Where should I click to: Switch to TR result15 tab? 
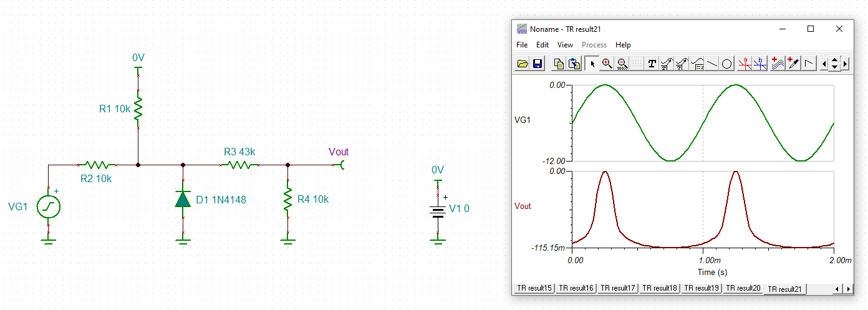coord(534,288)
